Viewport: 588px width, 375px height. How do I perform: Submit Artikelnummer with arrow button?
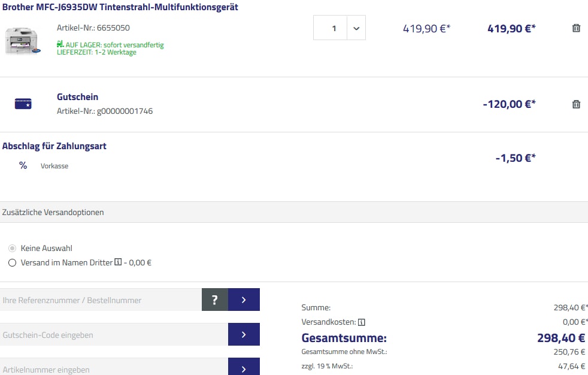pos(244,368)
